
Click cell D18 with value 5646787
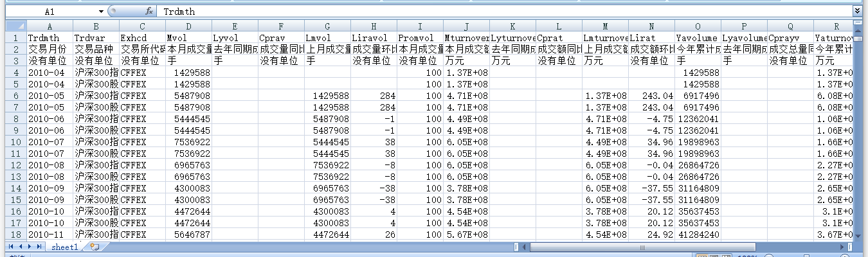[189, 235]
